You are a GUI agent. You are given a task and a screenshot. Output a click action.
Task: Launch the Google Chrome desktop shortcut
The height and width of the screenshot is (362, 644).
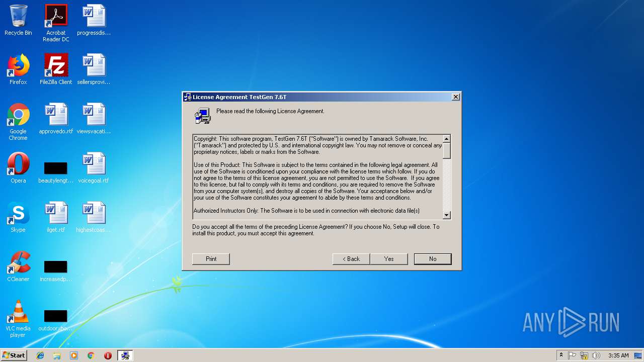[18, 122]
